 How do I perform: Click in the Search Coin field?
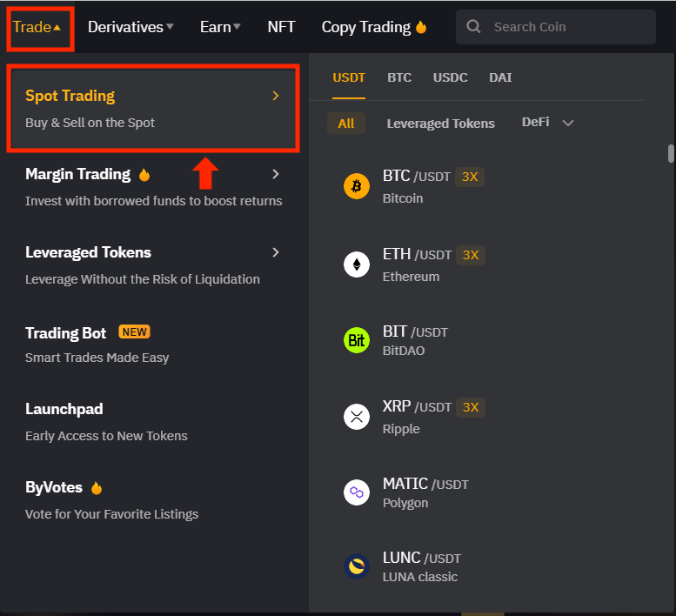[556, 27]
